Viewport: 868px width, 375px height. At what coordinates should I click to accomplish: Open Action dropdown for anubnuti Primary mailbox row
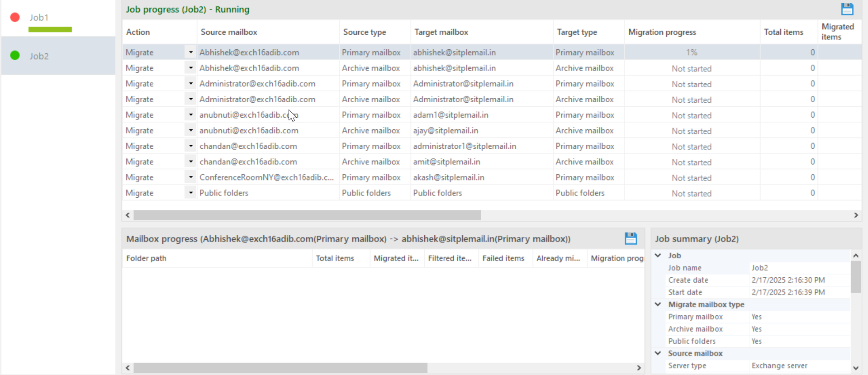pos(191,114)
